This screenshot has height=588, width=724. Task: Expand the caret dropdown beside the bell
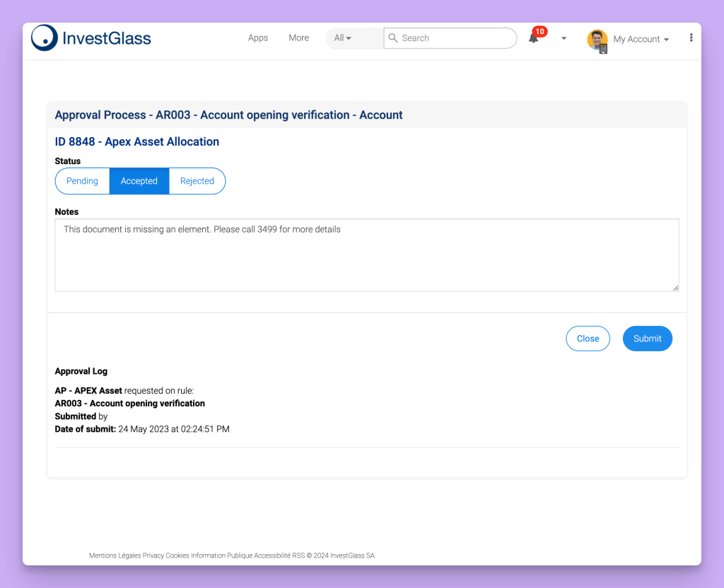coord(564,38)
